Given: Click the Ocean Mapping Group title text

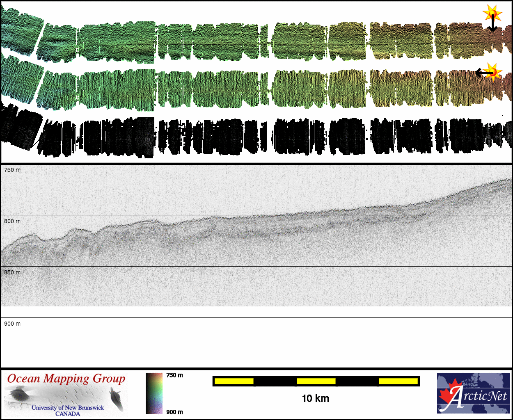Looking at the screenshot, I should tap(66, 379).
